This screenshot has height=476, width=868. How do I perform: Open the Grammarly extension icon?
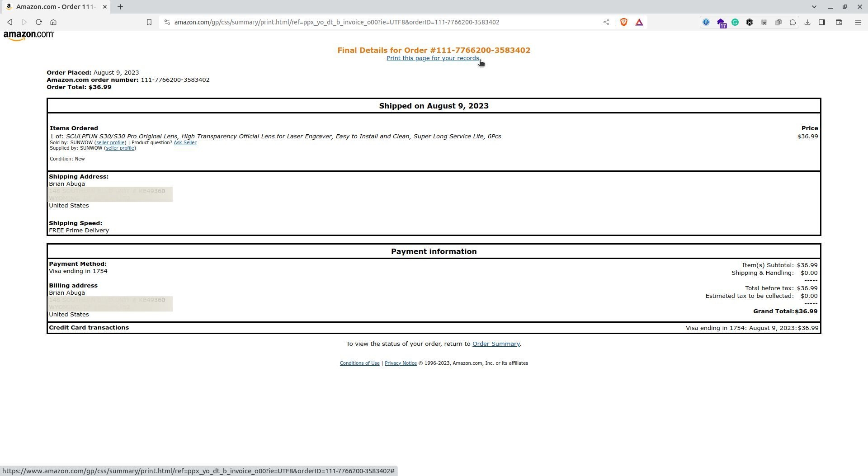735,22
